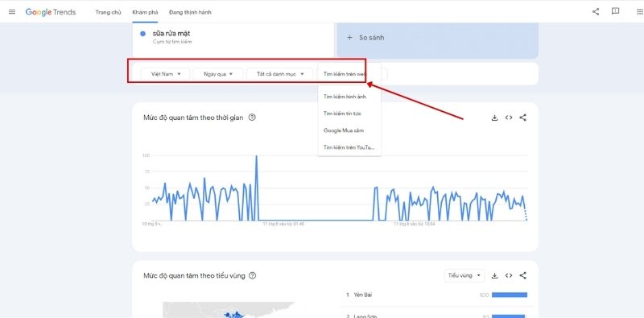The height and width of the screenshot is (318, 644).
Task: Expand the Tất cả danh mục dropdown
Action: 280,74
